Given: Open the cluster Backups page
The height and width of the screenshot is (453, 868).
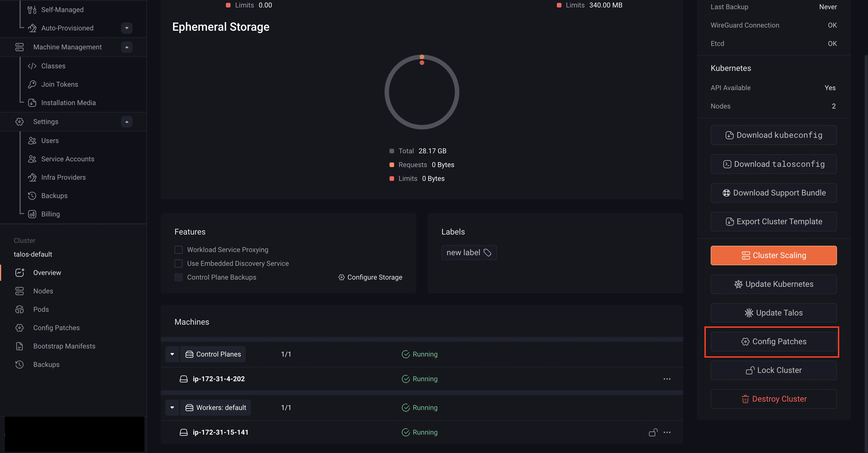Looking at the screenshot, I should (46, 364).
